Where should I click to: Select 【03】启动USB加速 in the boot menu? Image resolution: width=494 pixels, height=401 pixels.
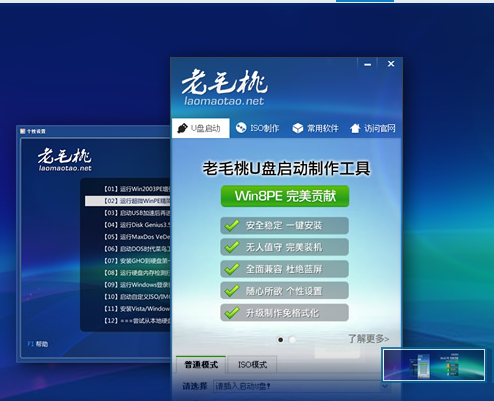(137, 213)
